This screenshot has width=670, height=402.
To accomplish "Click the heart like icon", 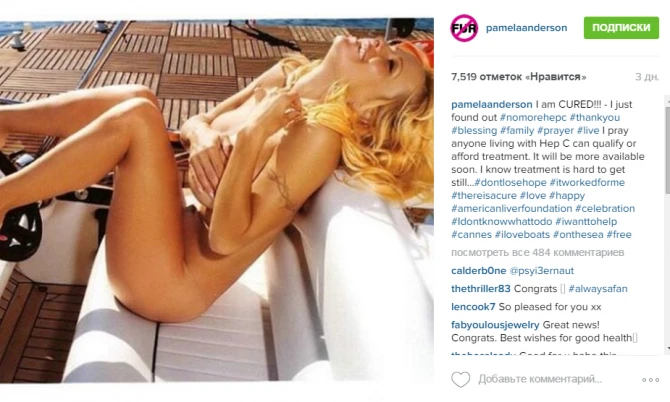I will (461, 379).
